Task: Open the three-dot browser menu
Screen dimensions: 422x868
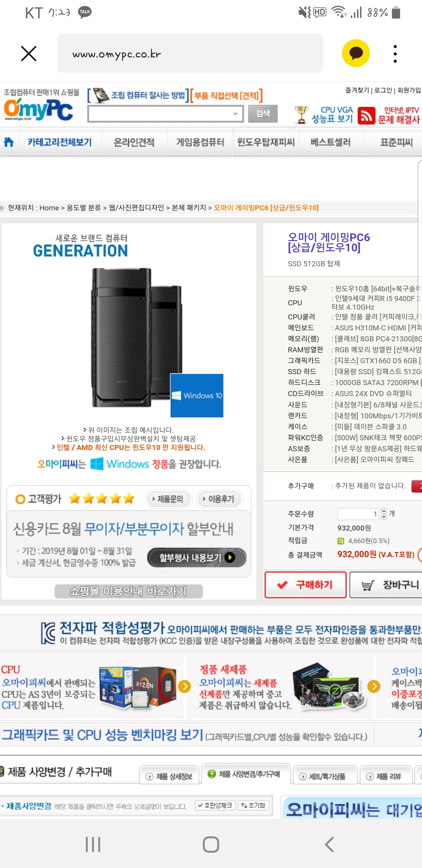Action: pos(395,54)
